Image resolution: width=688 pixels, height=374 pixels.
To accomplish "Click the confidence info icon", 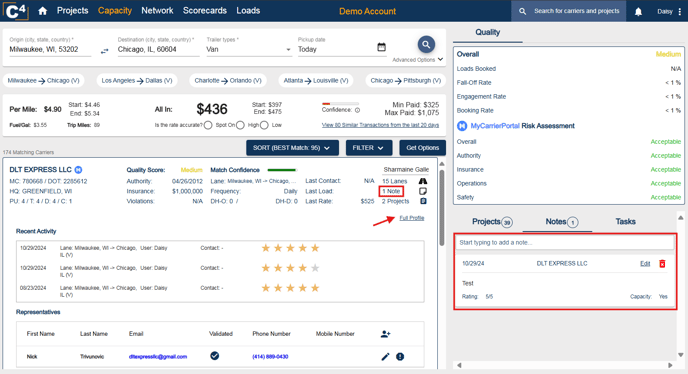I will point(357,110).
